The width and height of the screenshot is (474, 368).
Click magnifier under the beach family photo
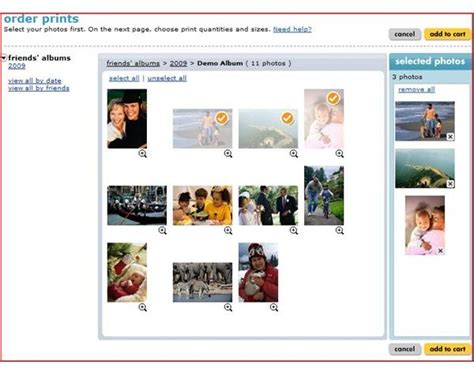click(228, 154)
